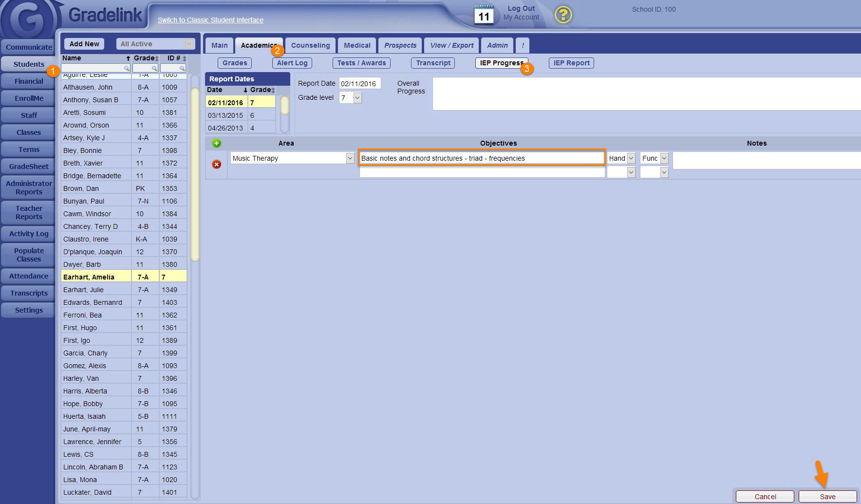861x504 pixels.
Task: Click the red delete row icon
Action: tap(217, 165)
